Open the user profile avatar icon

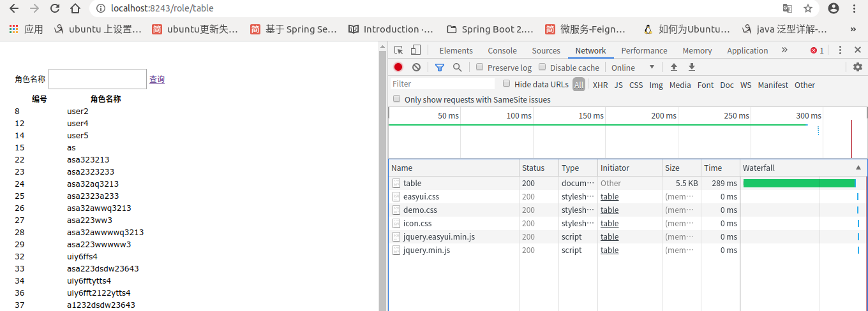point(834,8)
